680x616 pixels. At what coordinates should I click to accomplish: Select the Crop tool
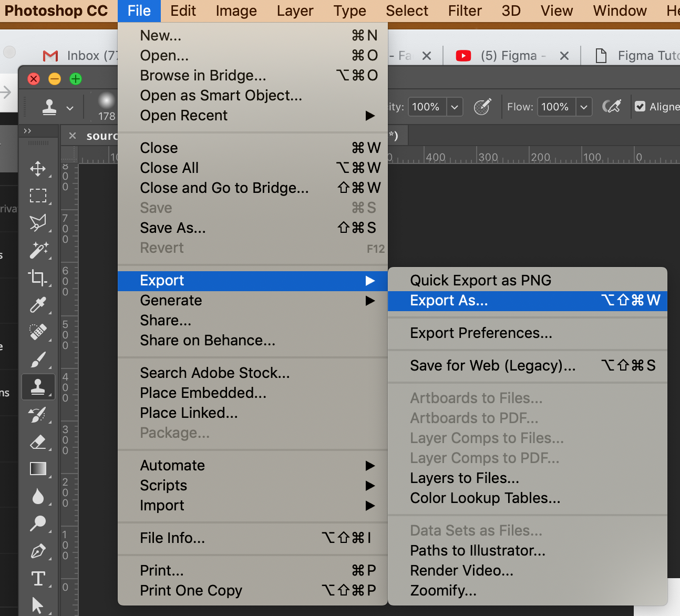click(x=38, y=278)
